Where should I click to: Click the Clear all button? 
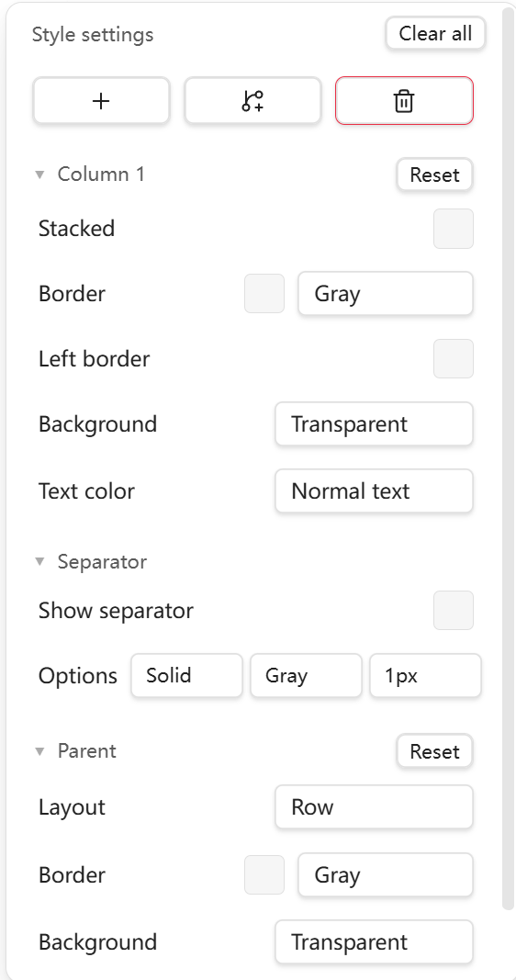435,33
